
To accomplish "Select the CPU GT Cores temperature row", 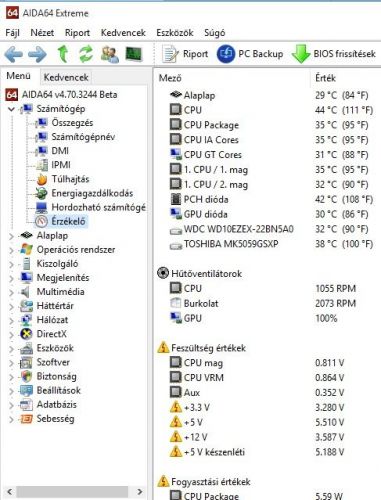I will coord(268,155).
